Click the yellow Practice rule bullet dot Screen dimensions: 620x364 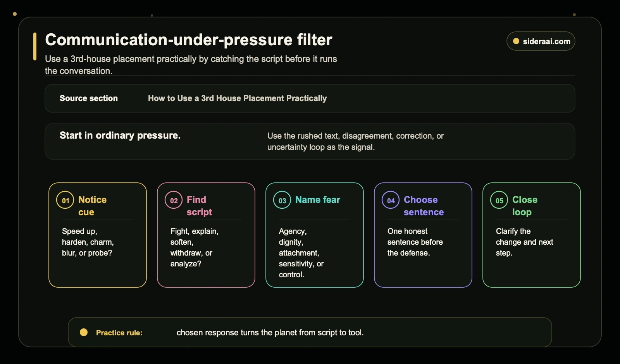coord(84,332)
